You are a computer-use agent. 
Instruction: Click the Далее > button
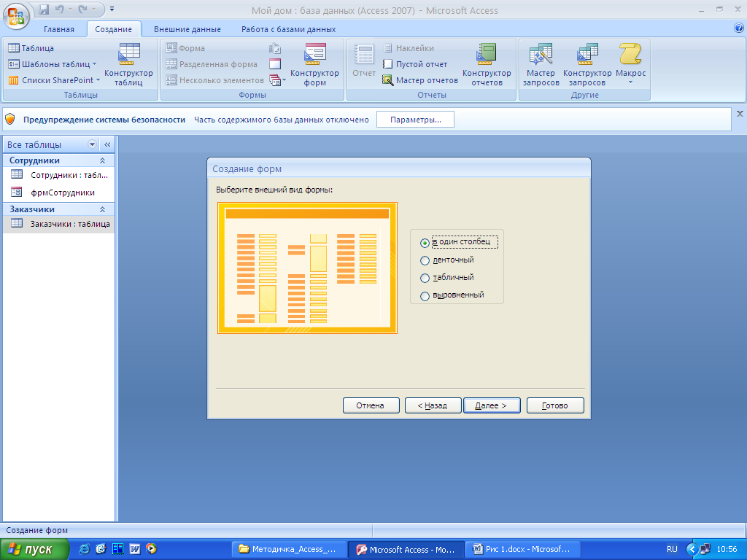tap(492, 405)
